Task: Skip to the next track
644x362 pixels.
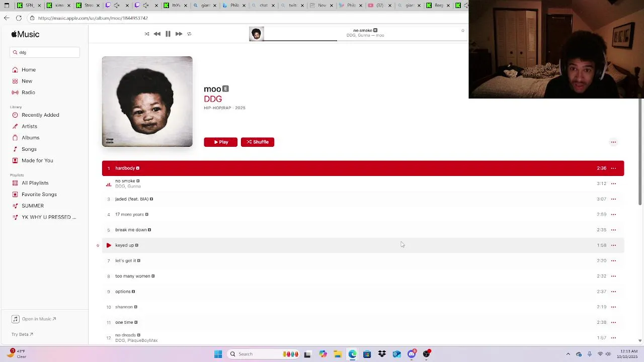Action: click(x=179, y=34)
